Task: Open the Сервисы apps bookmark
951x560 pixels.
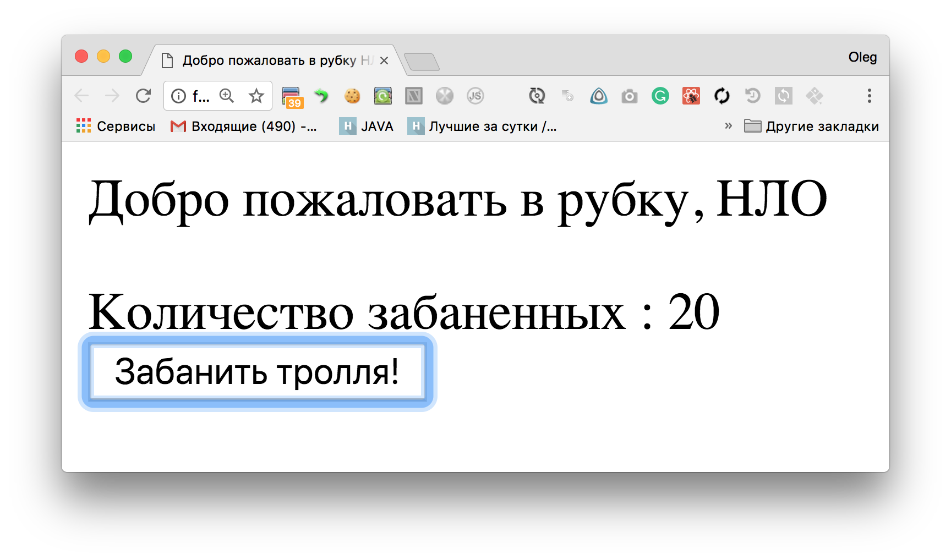Action: coord(116,127)
